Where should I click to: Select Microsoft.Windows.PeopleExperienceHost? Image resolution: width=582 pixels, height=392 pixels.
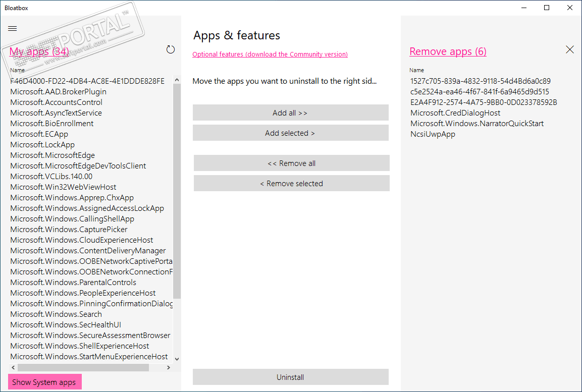coord(83,293)
